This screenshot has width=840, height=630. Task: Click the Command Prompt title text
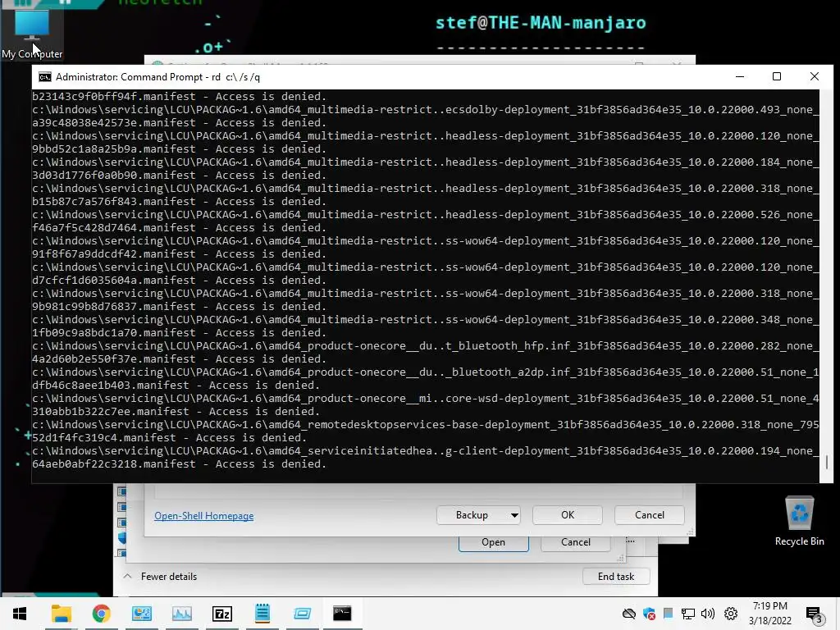157,77
